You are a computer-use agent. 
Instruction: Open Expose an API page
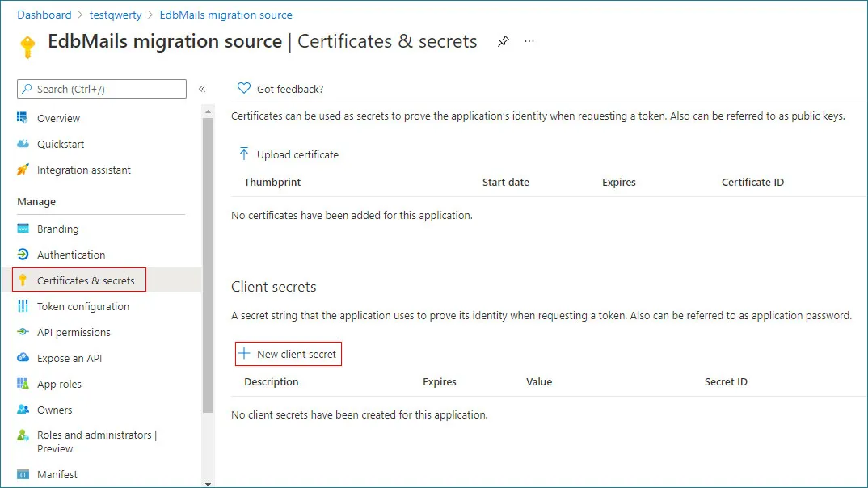[70, 358]
